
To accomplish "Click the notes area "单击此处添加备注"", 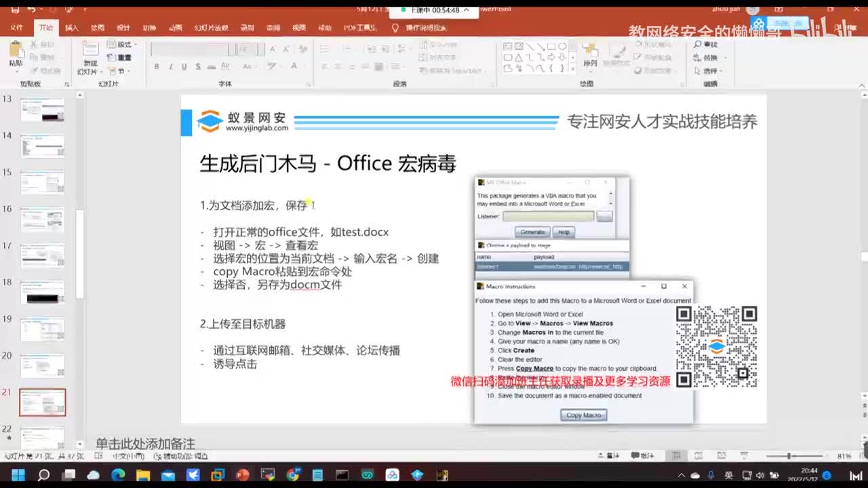I will 145,444.
